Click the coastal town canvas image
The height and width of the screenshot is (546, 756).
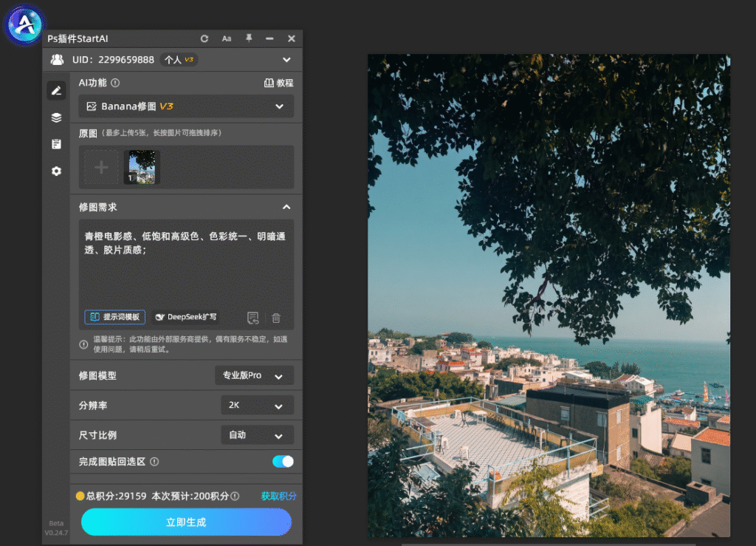coord(549,296)
